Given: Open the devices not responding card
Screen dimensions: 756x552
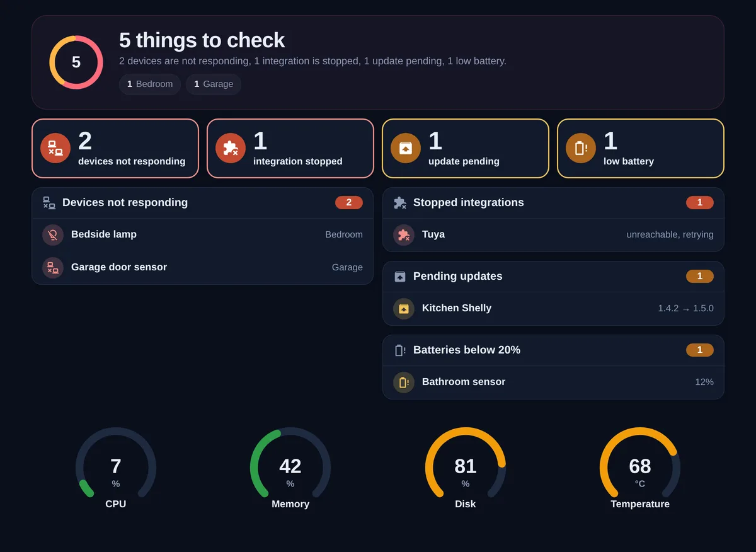Looking at the screenshot, I should click(115, 149).
